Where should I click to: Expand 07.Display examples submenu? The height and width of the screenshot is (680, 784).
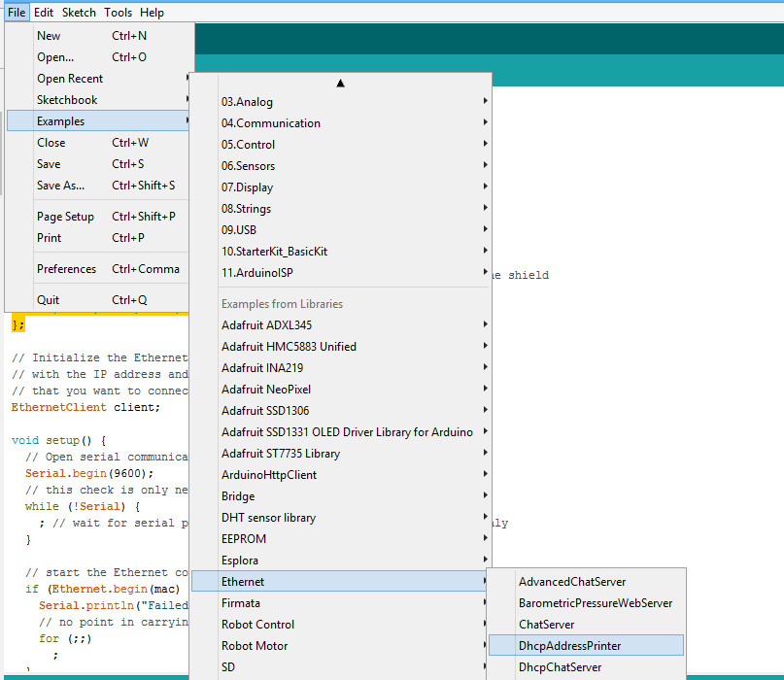[x=340, y=187]
